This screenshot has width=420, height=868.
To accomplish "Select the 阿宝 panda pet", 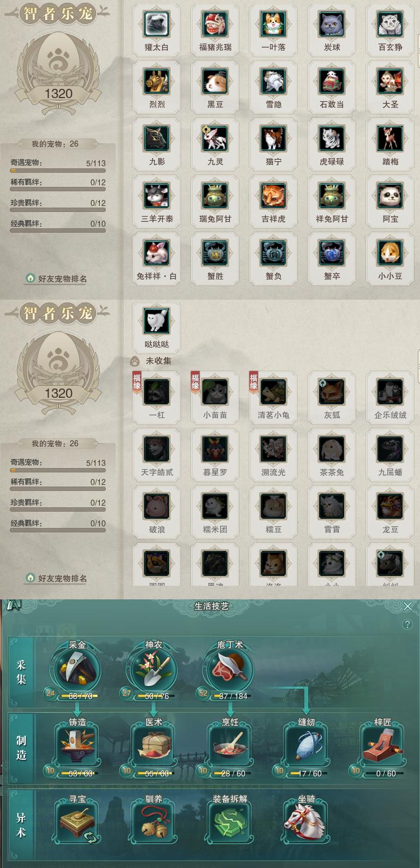I will [x=390, y=196].
